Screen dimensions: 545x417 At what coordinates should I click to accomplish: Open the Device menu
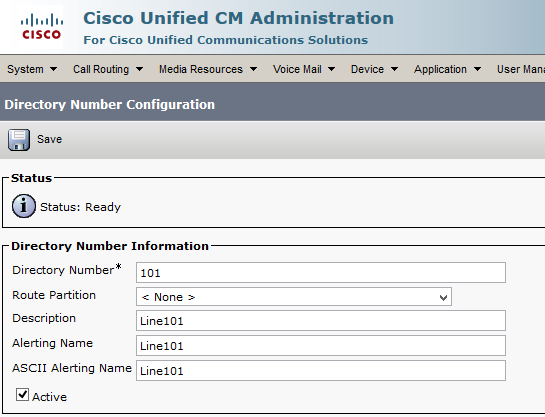[374, 69]
